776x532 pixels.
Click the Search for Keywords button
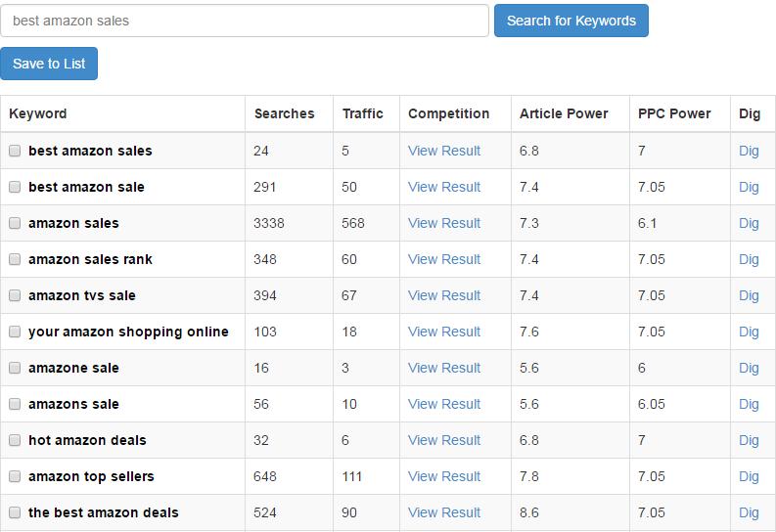[x=571, y=21]
